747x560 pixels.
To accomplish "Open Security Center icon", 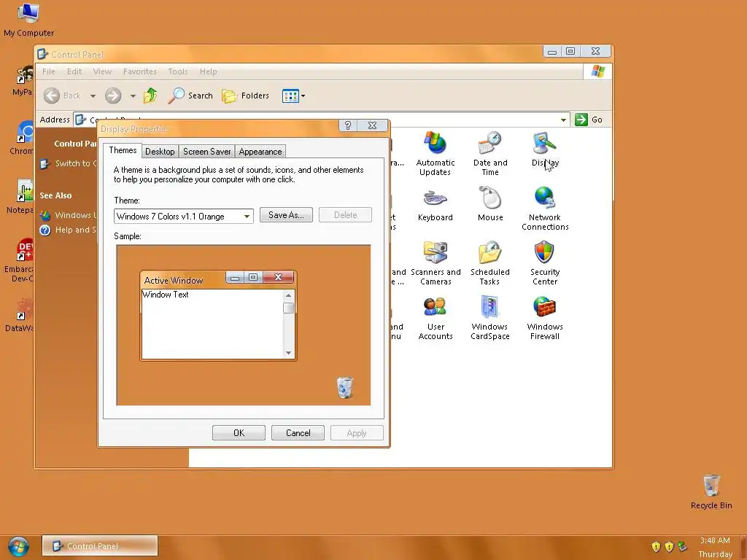I will [545, 262].
